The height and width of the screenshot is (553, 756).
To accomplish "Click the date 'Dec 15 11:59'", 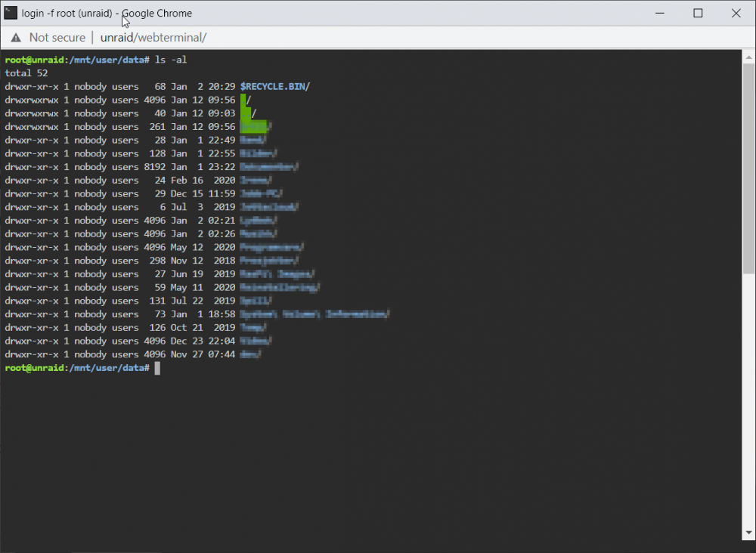I will (203, 193).
